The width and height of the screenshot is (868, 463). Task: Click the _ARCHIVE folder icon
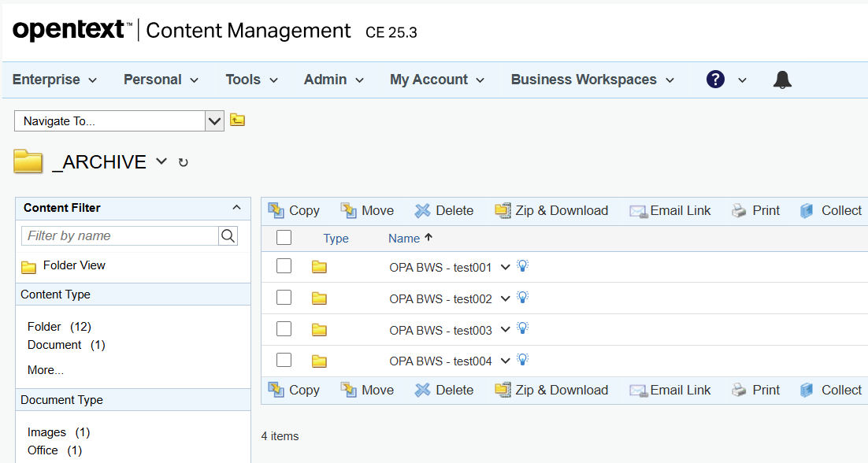pos(28,161)
